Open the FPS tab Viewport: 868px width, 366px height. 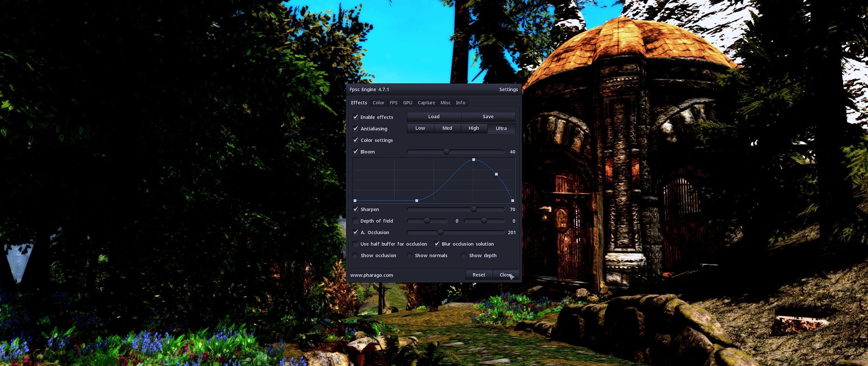[393, 103]
